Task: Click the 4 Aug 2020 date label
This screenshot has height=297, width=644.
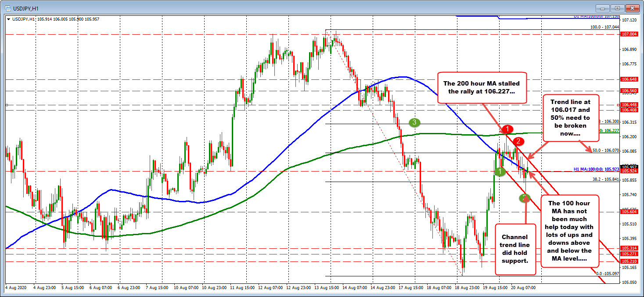Action: point(16,288)
